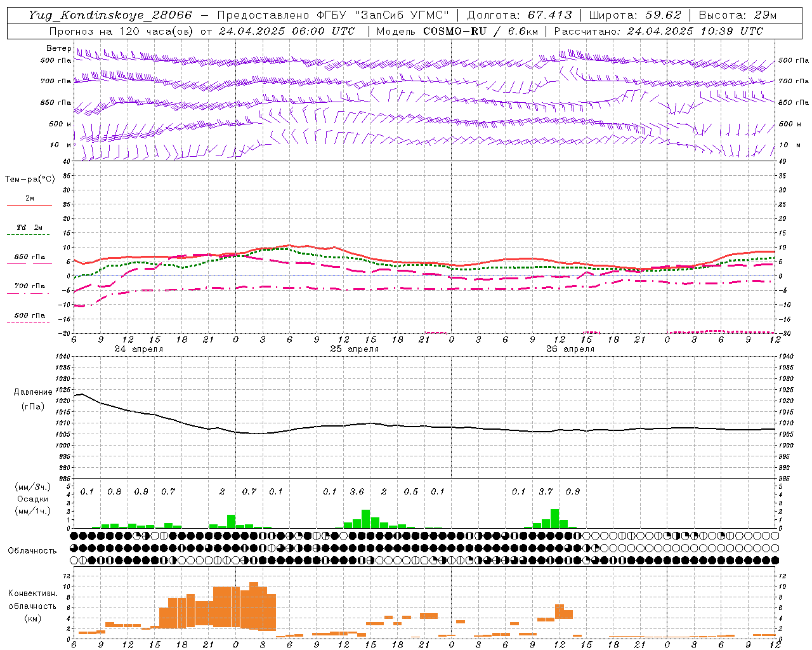Click the "Облачность" cloudiness label
Screen dimensions: 812x650
(32, 551)
